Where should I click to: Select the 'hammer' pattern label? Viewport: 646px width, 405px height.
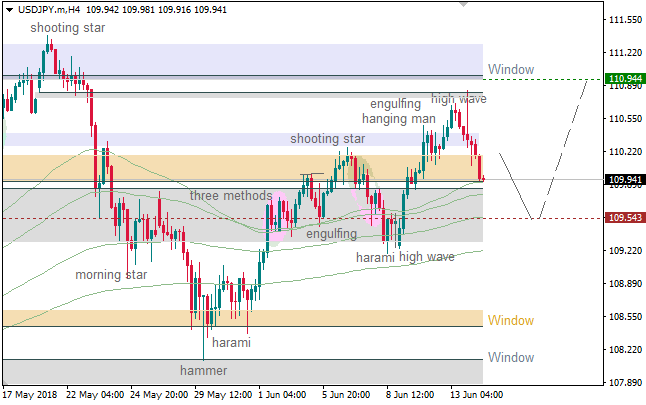coord(203,370)
